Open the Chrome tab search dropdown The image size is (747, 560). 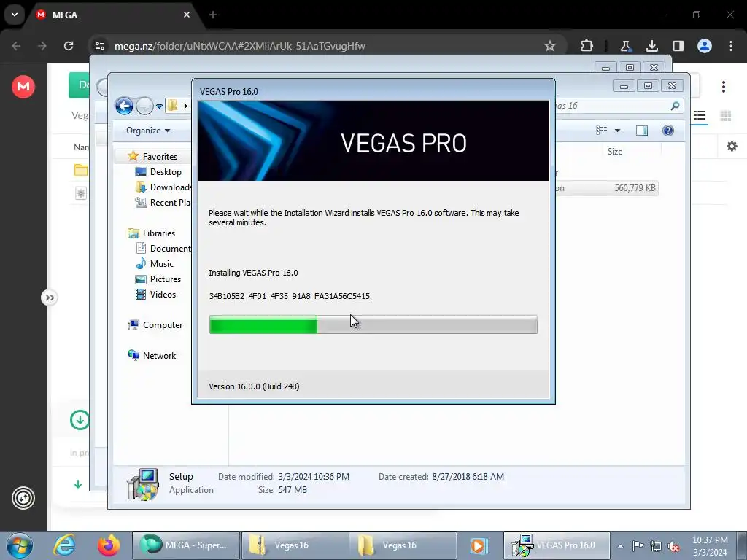(x=15, y=15)
